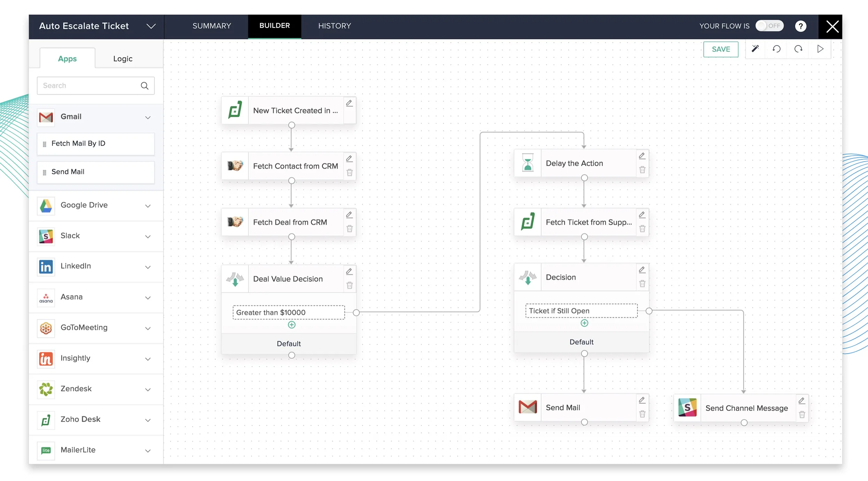Click the Ticket if Still Open condition
The image size is (868, 481).
coord(582,311)
